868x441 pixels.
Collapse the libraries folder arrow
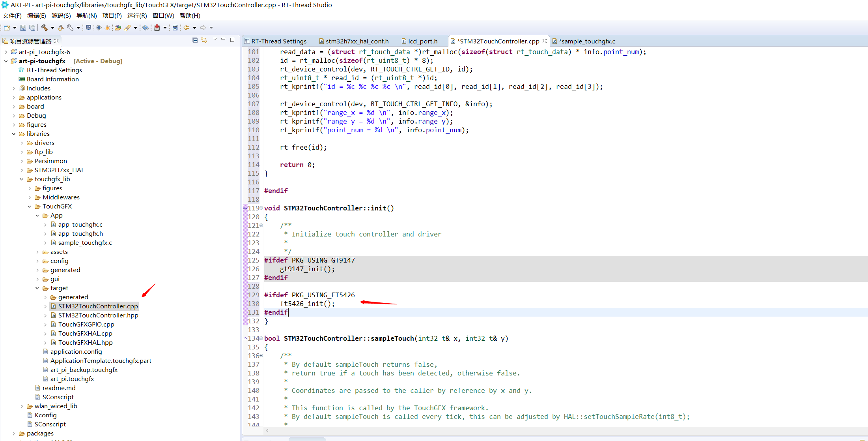tap(13, 134)
